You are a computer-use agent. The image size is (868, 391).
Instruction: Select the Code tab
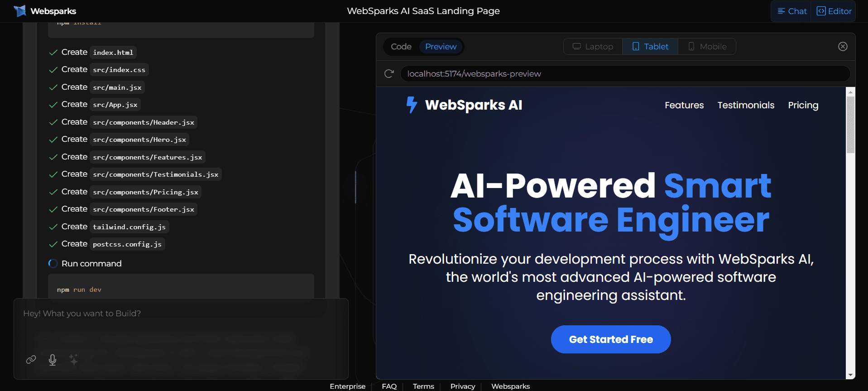401,47
